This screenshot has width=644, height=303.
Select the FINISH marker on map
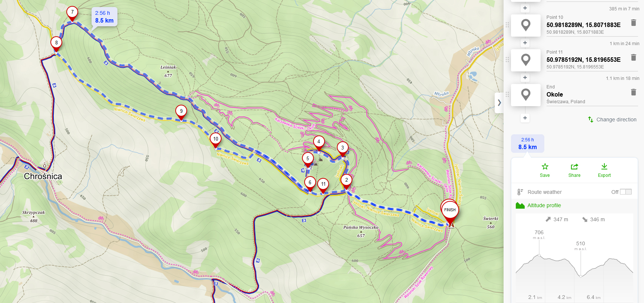[x=450, y=211]
